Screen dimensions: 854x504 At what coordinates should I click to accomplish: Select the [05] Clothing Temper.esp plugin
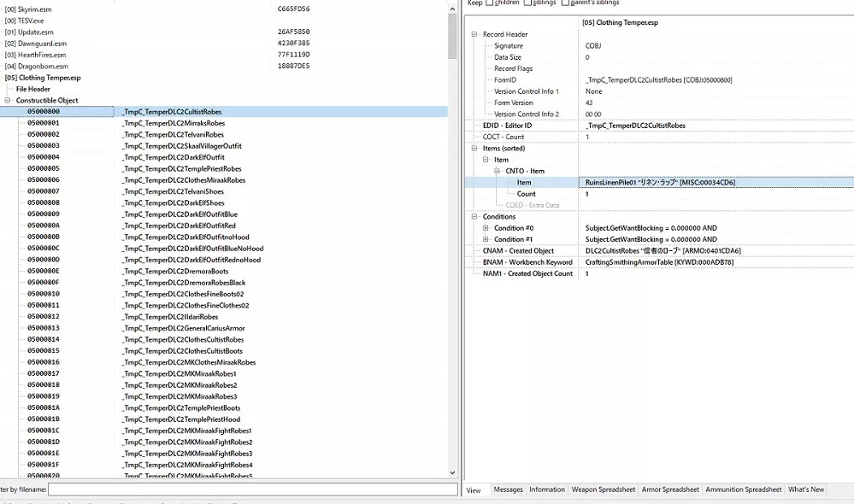point(43,78)
